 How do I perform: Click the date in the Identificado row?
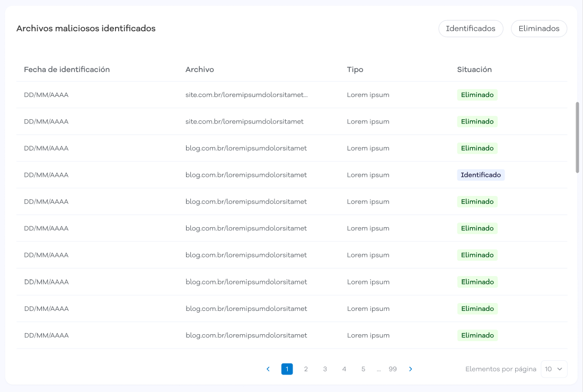pos(46,175)
